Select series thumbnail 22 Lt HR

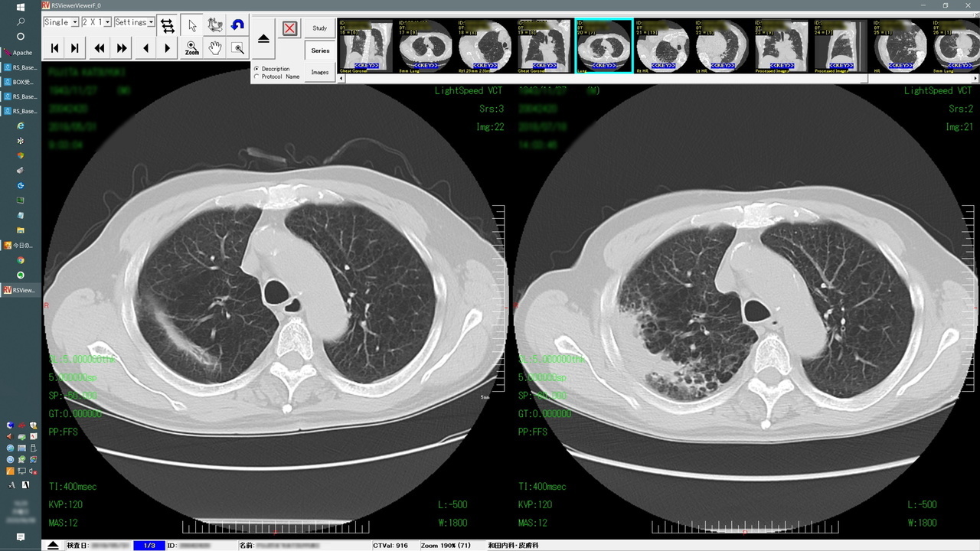[x=723, y=46]
